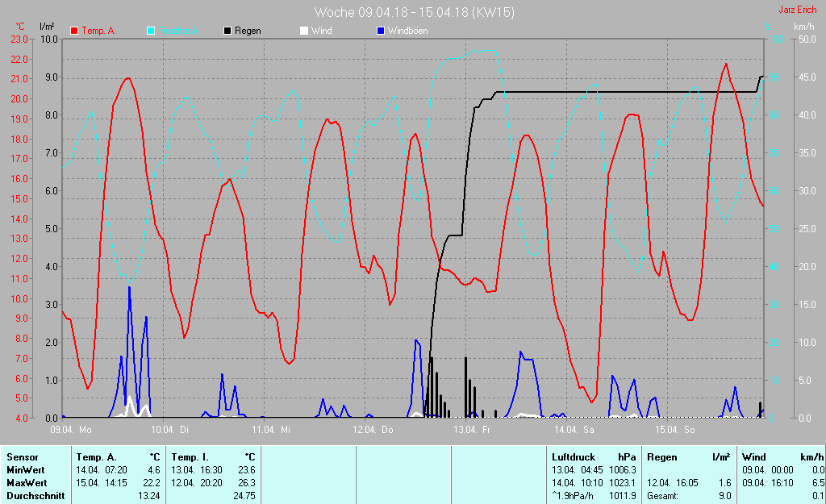Image resolution: width=826 pixels, height=504 pixels.
Task: Click the 'Luftdruck' column header
Action: click(574, 457)
